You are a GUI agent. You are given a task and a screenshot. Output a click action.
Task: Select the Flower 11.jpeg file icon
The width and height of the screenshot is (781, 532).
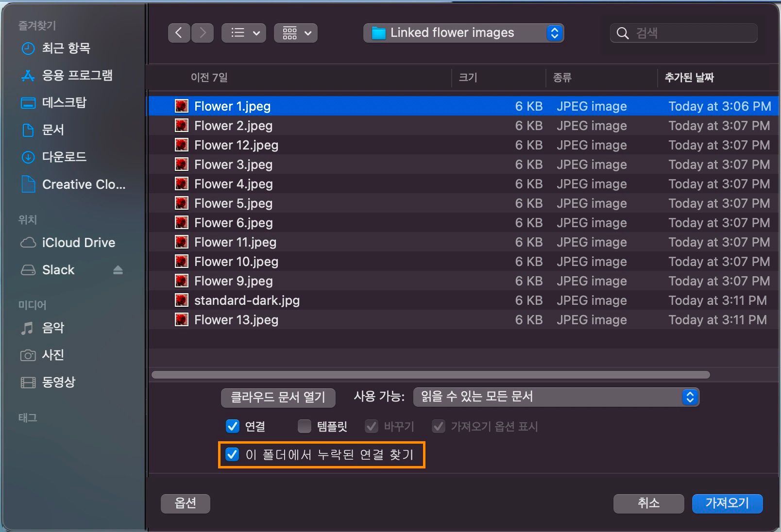(x=182, y=242)
